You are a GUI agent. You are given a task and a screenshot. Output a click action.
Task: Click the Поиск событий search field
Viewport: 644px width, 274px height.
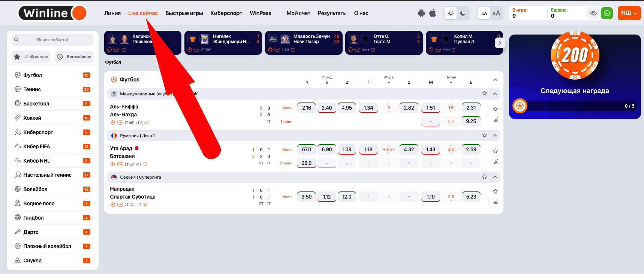52,40
